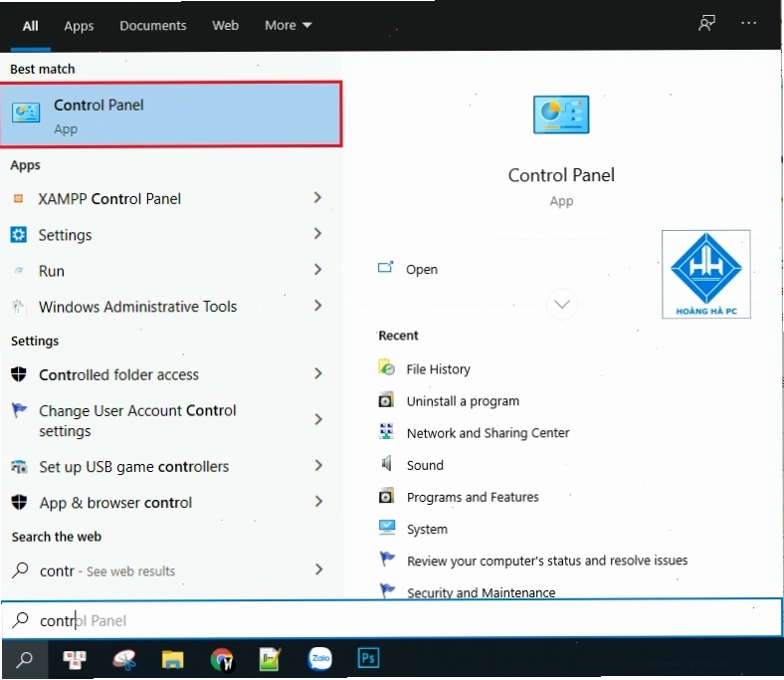
Task: Click Open in the preview pane
Action: point(422,269)
